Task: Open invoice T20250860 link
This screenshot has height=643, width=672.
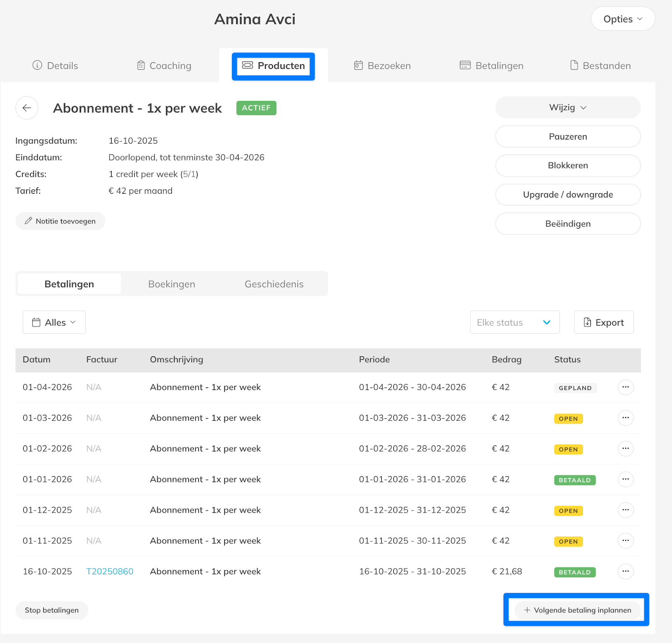Action: click(x=110, y=571)
